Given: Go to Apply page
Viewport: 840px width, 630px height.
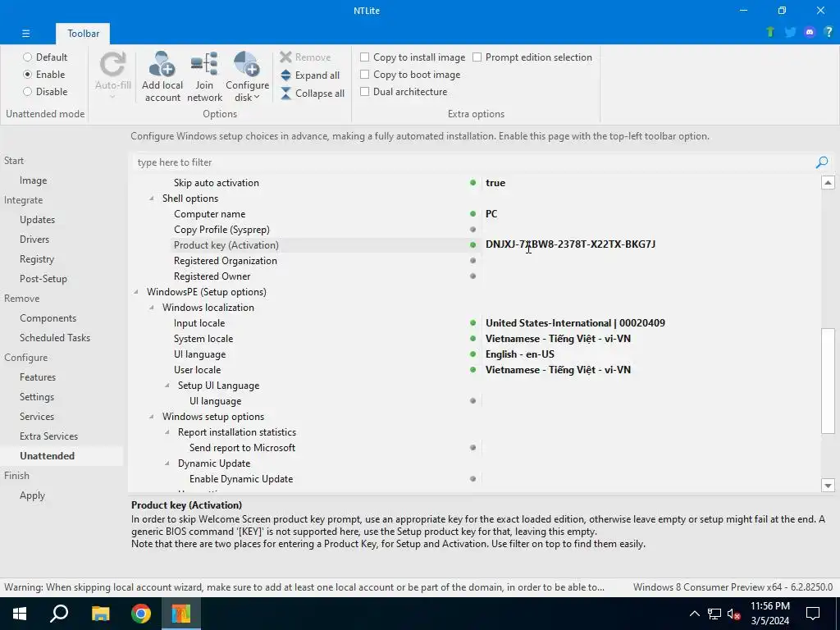Looking at the screenshot, I should [x=32, y=495].
